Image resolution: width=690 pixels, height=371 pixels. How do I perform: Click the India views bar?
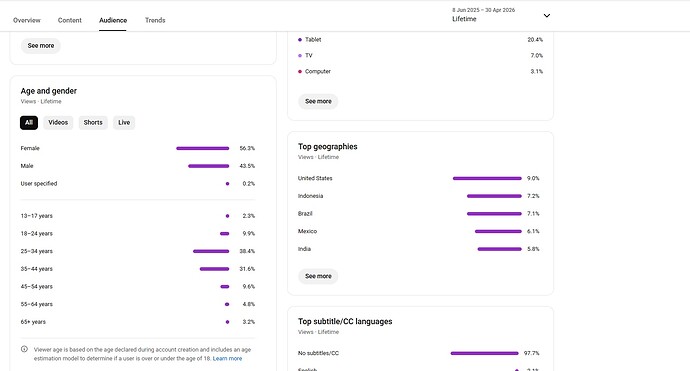(499, 249)
